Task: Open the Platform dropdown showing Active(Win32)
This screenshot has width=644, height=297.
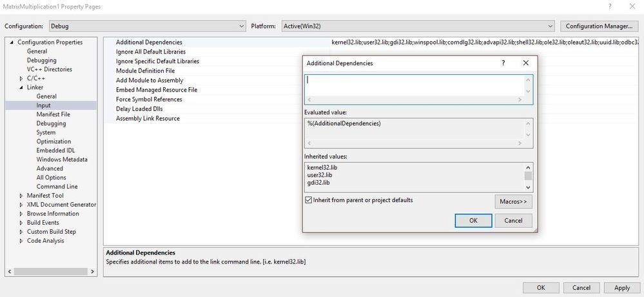Action: pos(418,26)
